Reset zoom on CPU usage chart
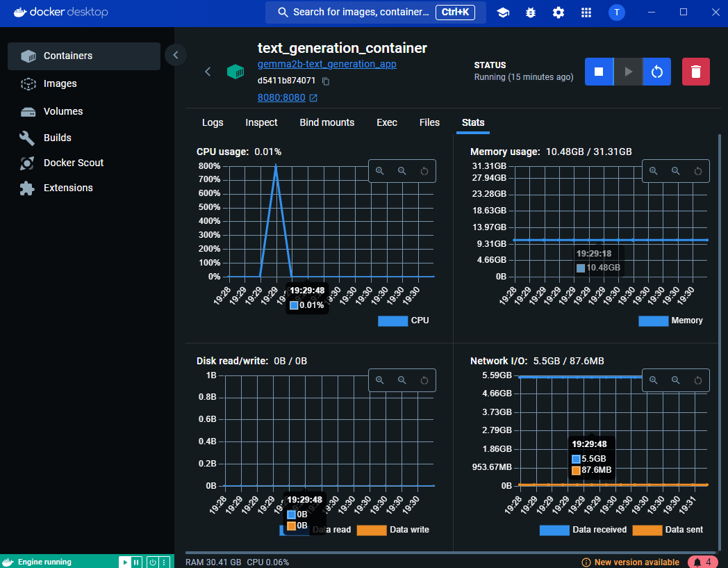Screen dimensions: 728x568 pos(424,171)
